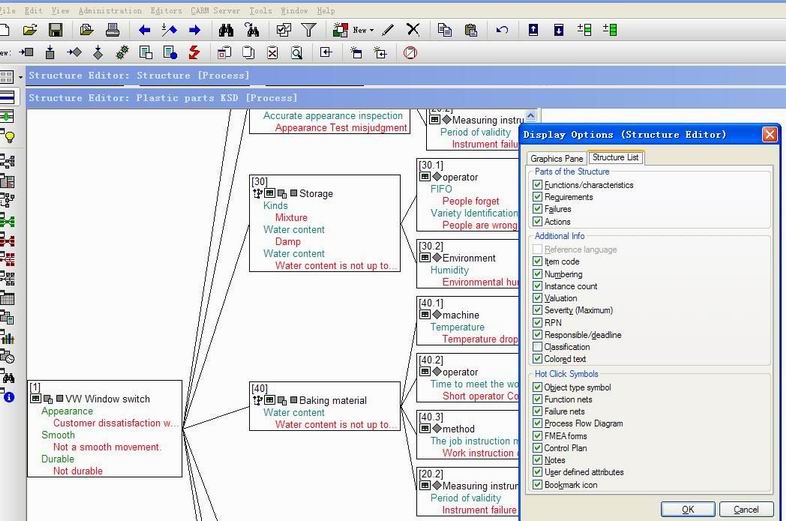Image resolution: width=786 pixels, height=521 pixels.
Task: Confirm with the OK button
Action: point(688,509)
